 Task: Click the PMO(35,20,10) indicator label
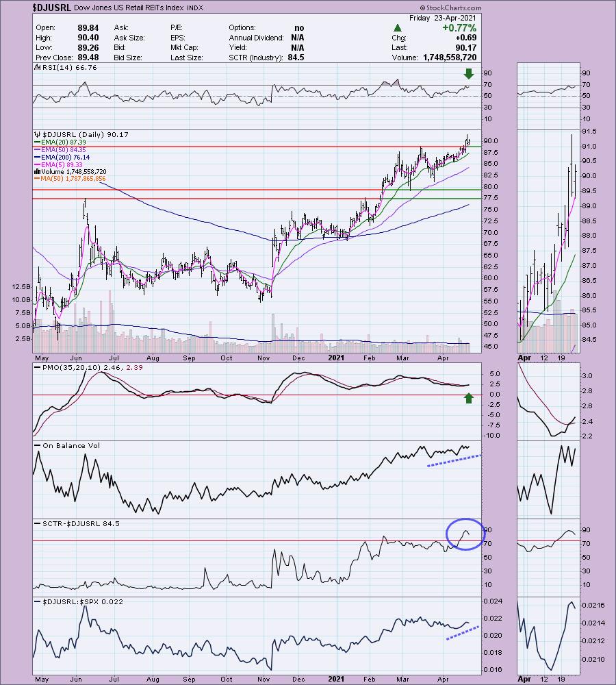92,367
